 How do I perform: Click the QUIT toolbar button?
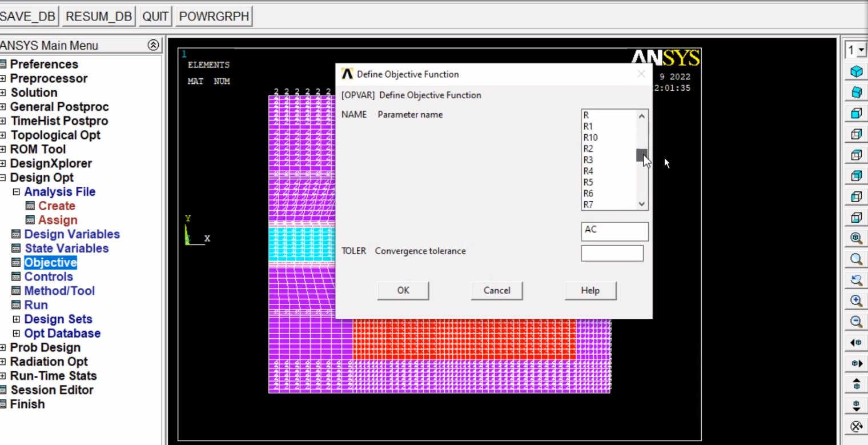[x=155, y=17]
